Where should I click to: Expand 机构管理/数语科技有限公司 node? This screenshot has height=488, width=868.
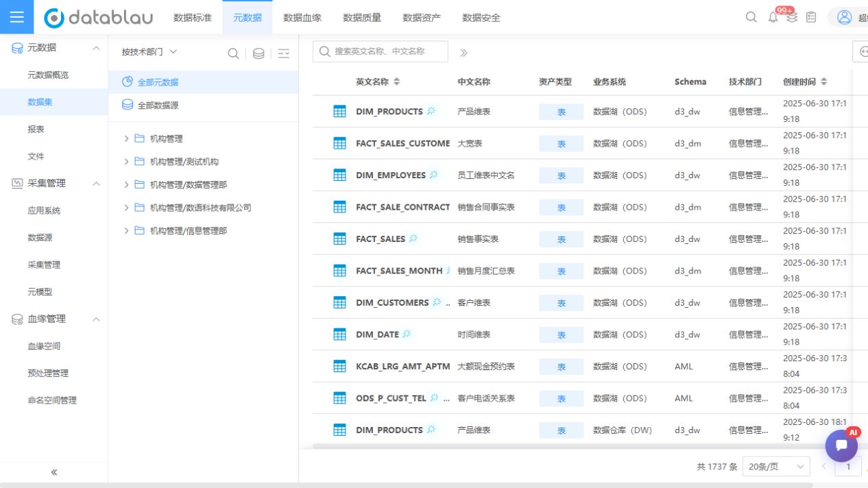click(126, 208)
